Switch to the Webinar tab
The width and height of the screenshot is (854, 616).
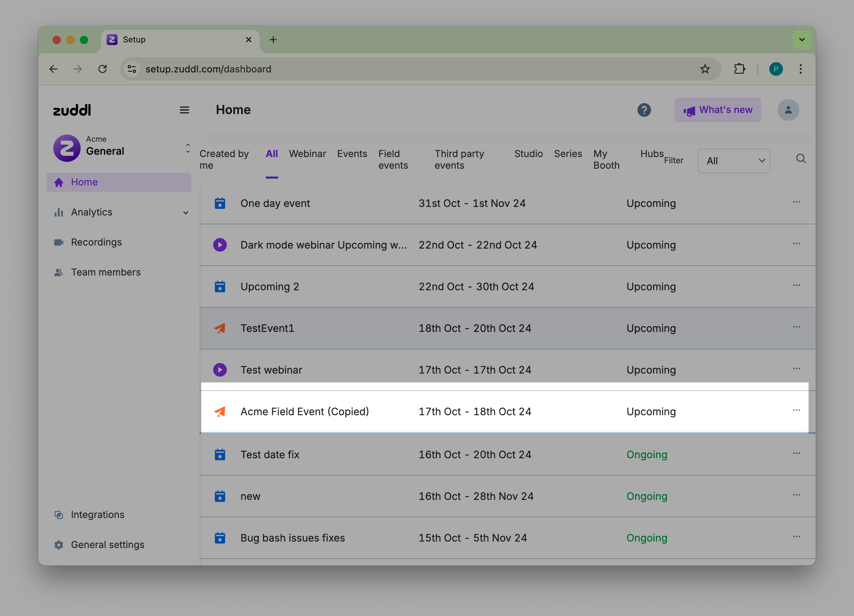pyautogui.click(x=307, y=154)
